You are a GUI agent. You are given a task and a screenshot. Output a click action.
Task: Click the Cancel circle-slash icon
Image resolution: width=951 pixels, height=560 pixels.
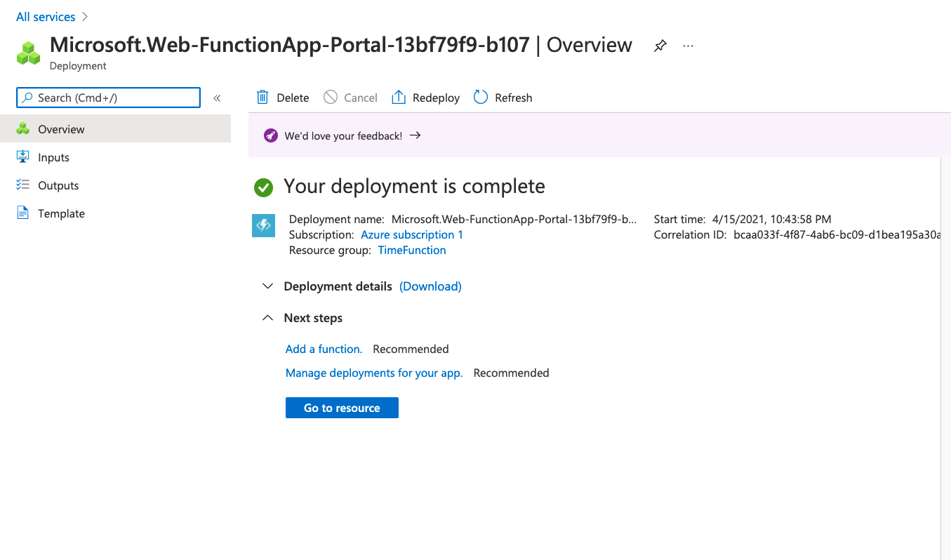tap(331, 97)
